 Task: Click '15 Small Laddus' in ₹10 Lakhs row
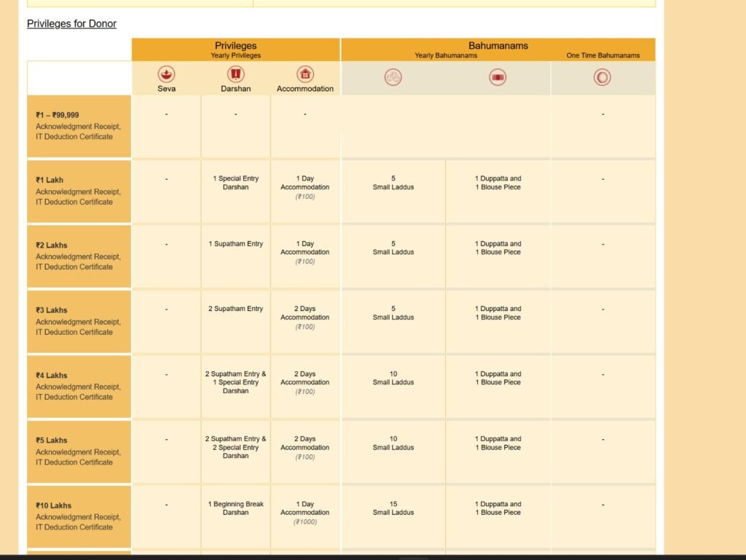click(393, 508)
